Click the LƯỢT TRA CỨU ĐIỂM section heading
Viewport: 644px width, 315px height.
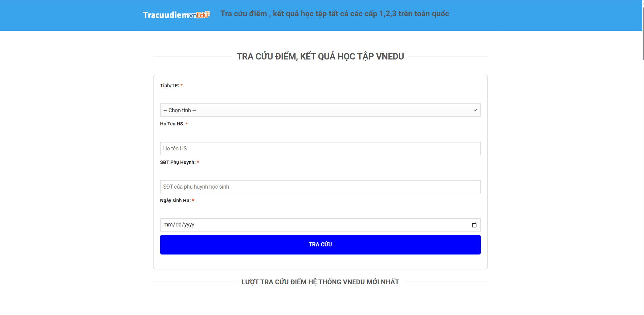coord(320,282)
